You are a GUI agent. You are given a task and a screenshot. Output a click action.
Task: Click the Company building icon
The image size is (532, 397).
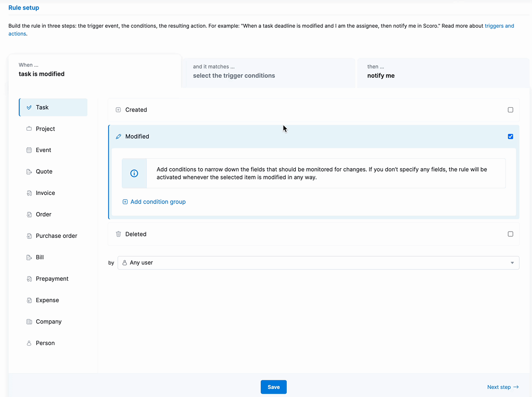[29, 322]
